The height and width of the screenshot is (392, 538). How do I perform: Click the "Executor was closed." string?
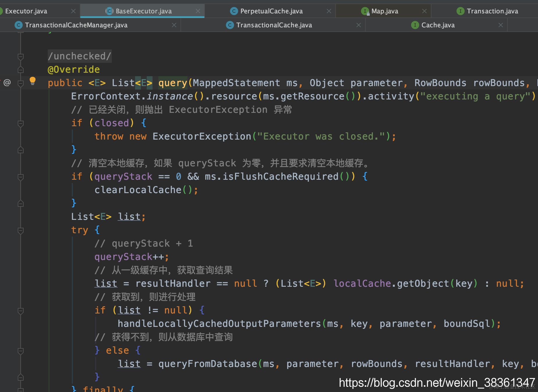click(x=321, y=136)
